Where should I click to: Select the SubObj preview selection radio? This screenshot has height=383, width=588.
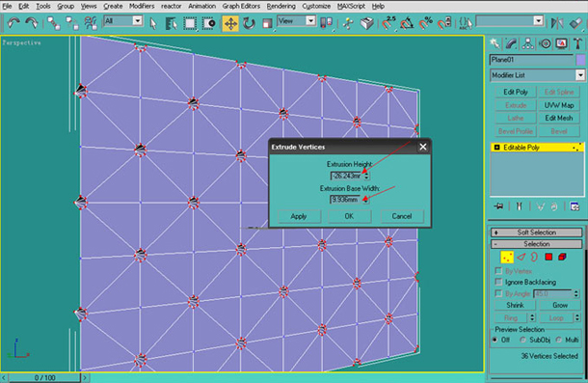[x=523, y=340]
